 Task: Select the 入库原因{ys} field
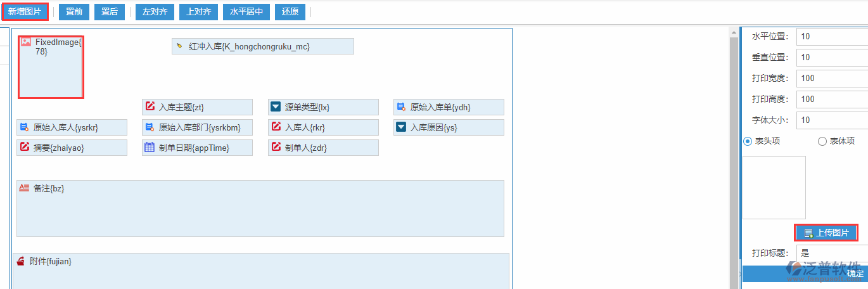pos(449,127)
